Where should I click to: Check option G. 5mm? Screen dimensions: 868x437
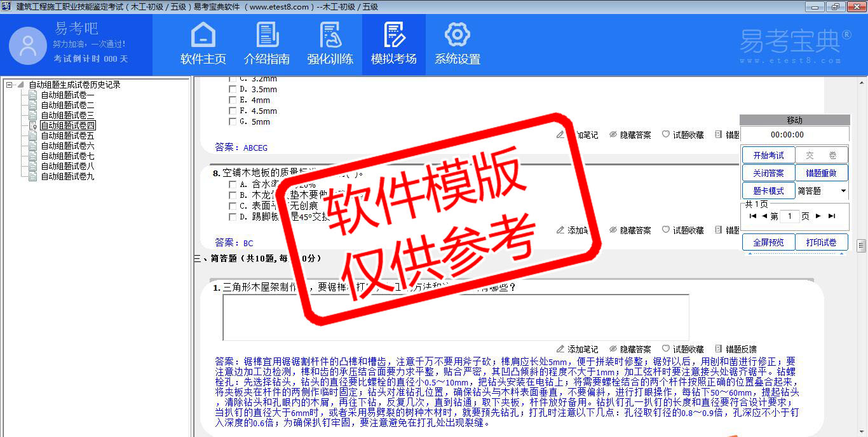pyautogui.click(x=233, y=121)
